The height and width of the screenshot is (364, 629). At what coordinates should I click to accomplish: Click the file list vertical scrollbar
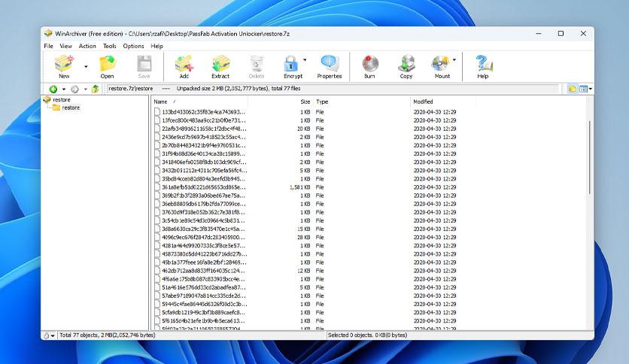tap(590, 157)
